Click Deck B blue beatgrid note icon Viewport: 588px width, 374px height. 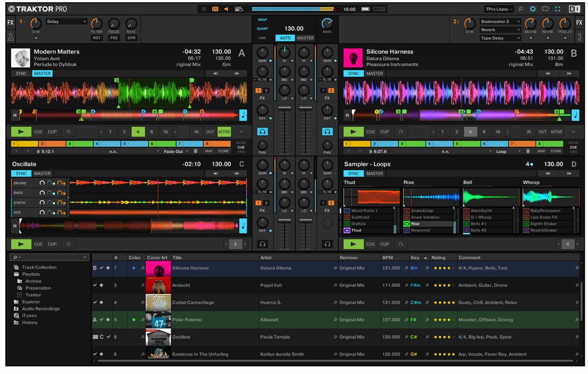click(x=575, y=115)
